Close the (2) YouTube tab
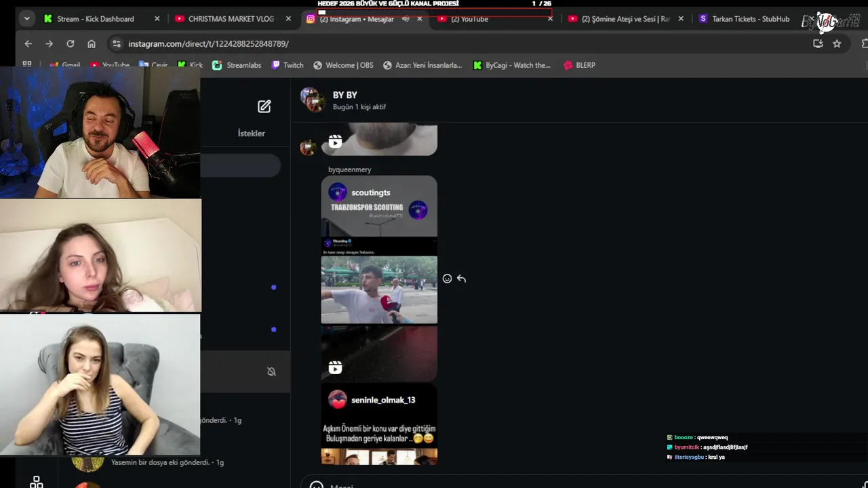868x488 pixels. [550, 19]
